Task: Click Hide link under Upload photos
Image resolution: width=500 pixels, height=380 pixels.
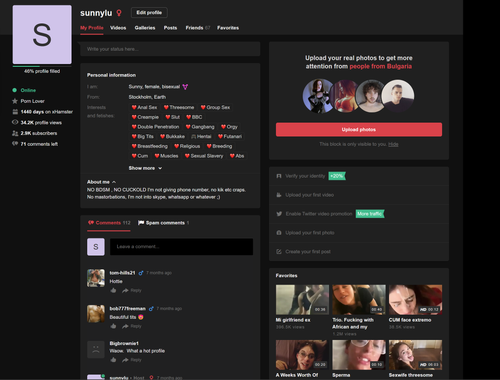Action: [393, 144]
